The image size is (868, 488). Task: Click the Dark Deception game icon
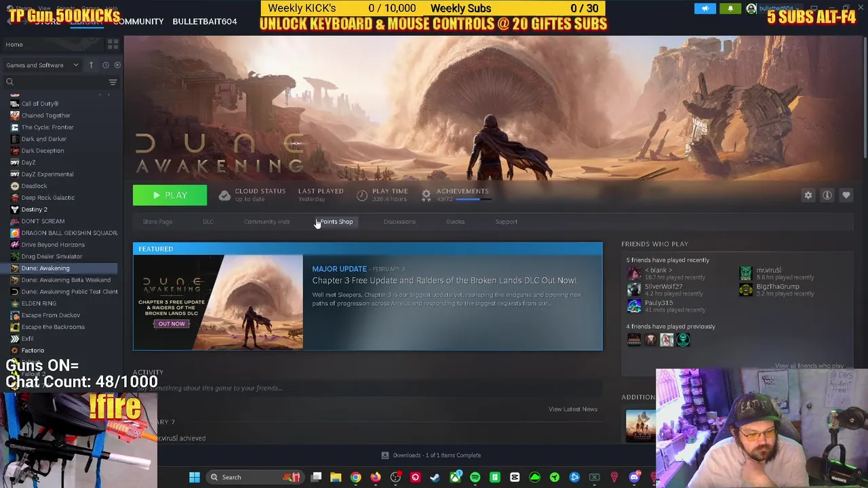(15, 150)
